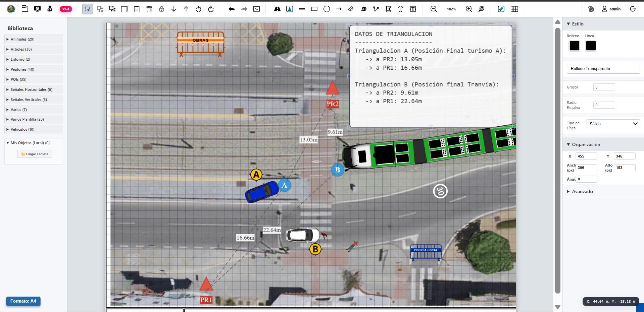
Task: Click the lock object icon
Action: pyautogui.click(x=161, y=9)
